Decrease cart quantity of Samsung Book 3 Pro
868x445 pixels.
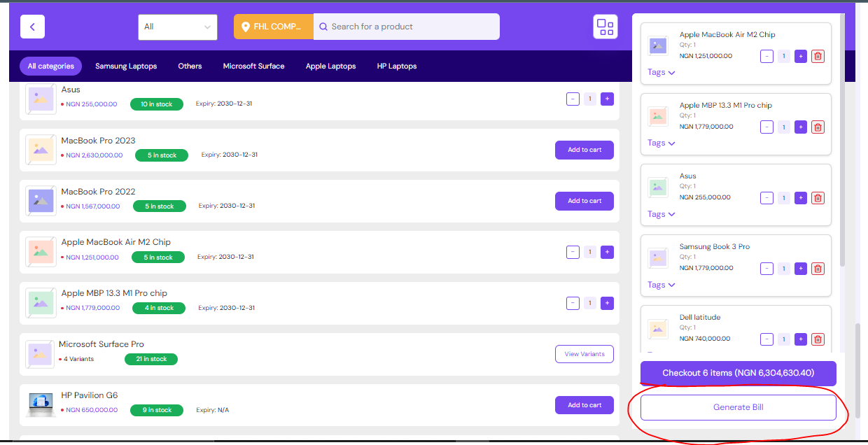click(x=766, y=269)
